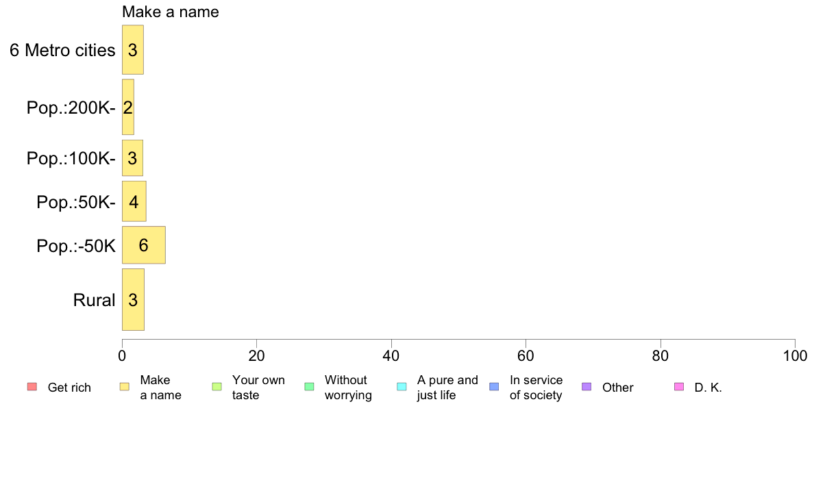
Task: Select the Get rich legend label
Action: click(x=69, y=388)
